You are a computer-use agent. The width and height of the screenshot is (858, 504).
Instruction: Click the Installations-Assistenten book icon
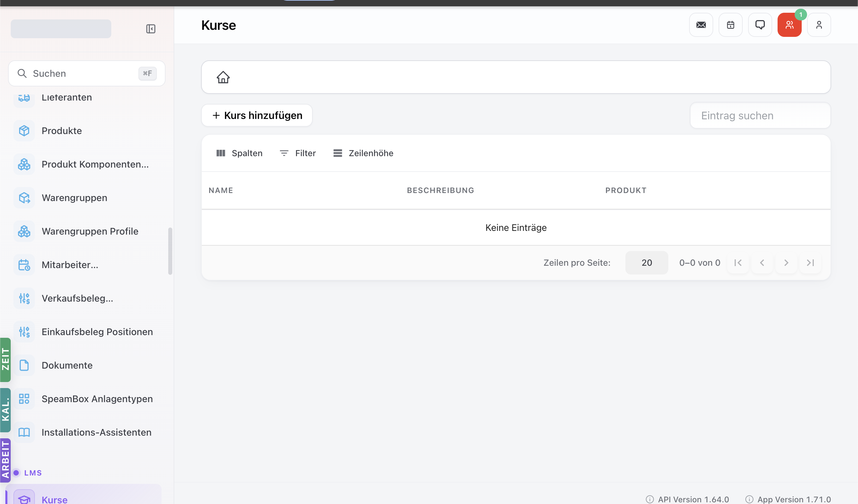click(24, 433)
